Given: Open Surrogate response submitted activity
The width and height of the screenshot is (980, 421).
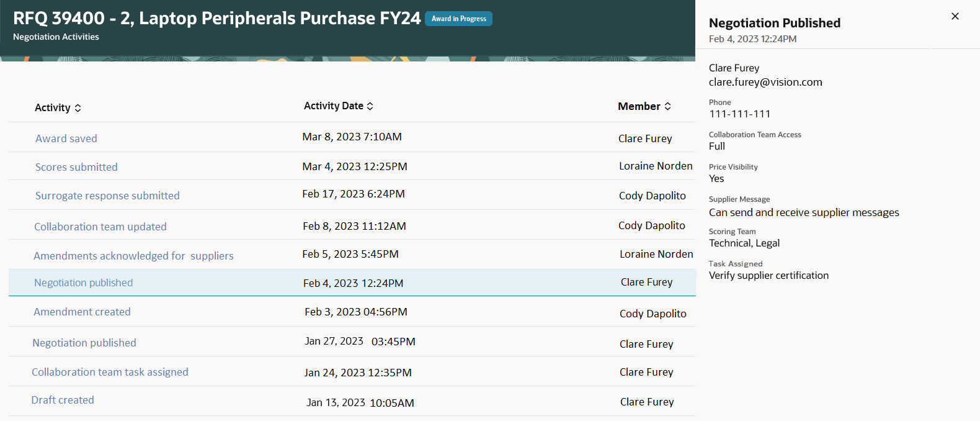Looking at the screenshot, I should coord(107,196).
